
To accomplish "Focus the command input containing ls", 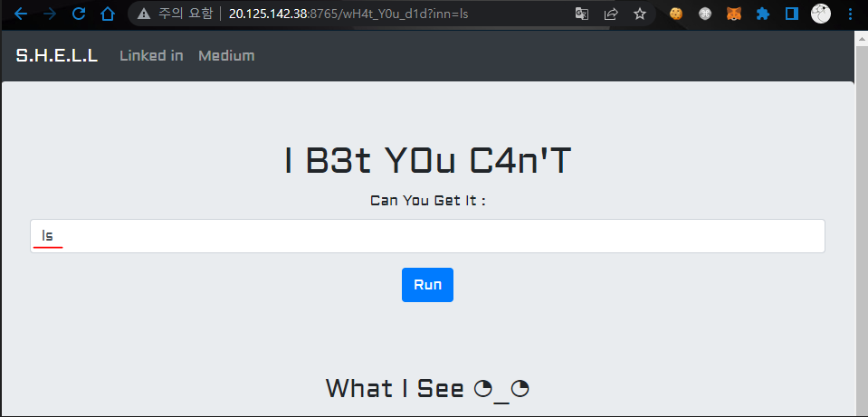I will (427, 236).
